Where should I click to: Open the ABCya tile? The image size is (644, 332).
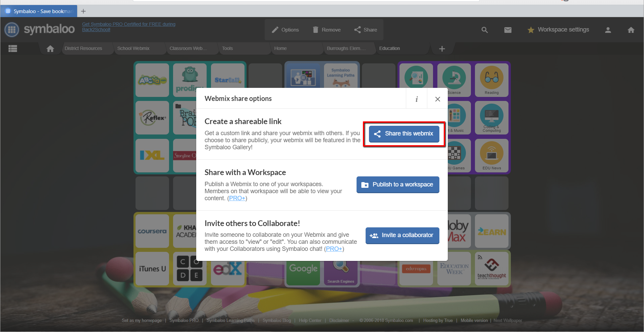pos(152,80)
